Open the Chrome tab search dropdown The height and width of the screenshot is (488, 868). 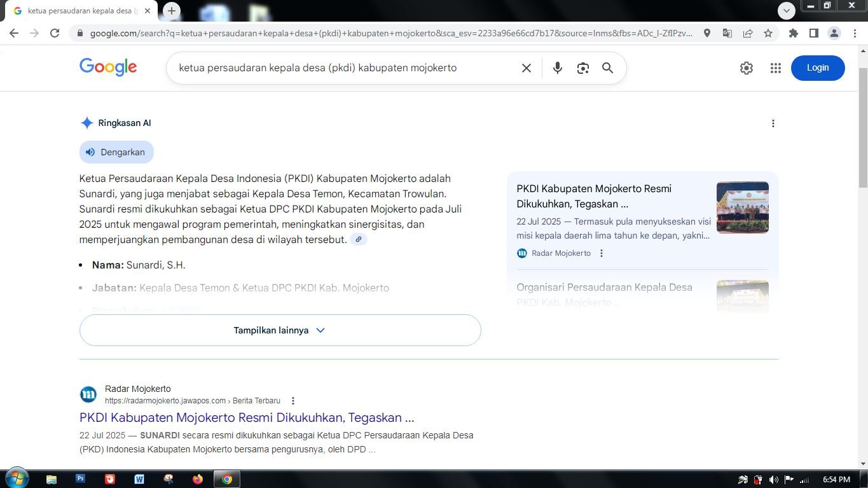pyautogui.click(x=787, y=11)
